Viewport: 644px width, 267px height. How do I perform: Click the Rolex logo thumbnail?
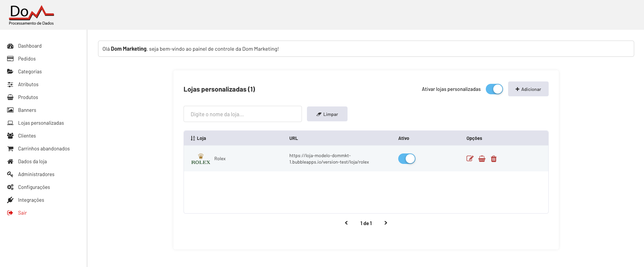click(201, 159)
